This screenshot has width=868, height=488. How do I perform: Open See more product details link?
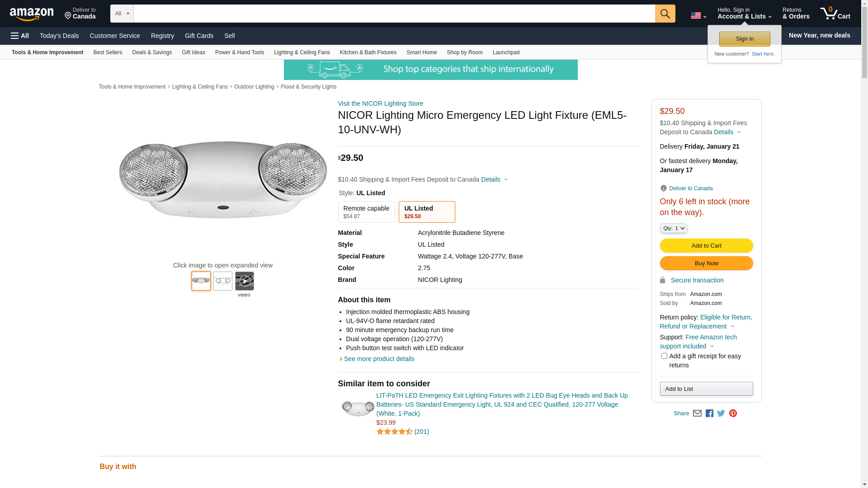click(379, 359)
